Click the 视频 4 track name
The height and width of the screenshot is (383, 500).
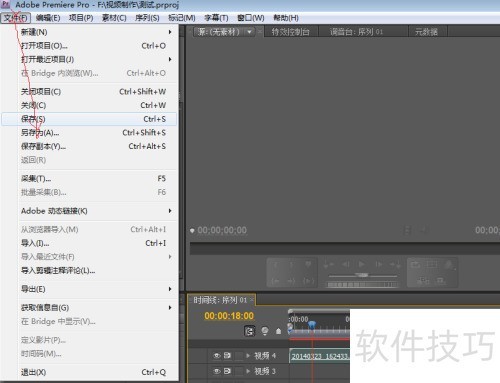265,356
